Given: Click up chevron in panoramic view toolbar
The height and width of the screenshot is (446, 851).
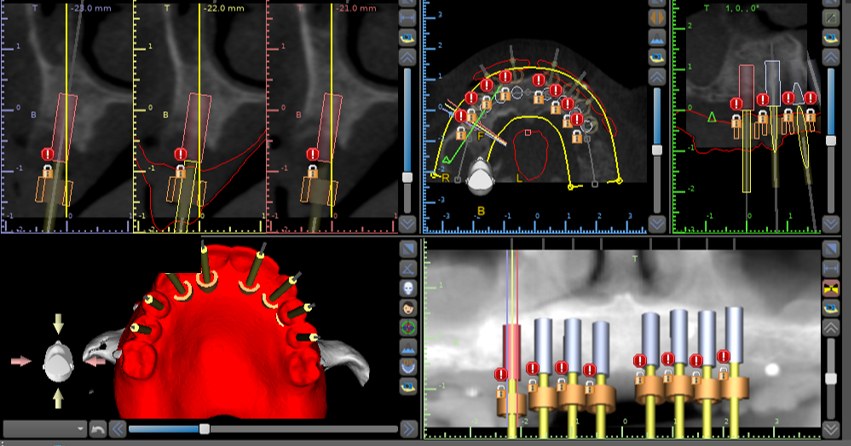Looking at the screenshot, I should pos(831,328).
